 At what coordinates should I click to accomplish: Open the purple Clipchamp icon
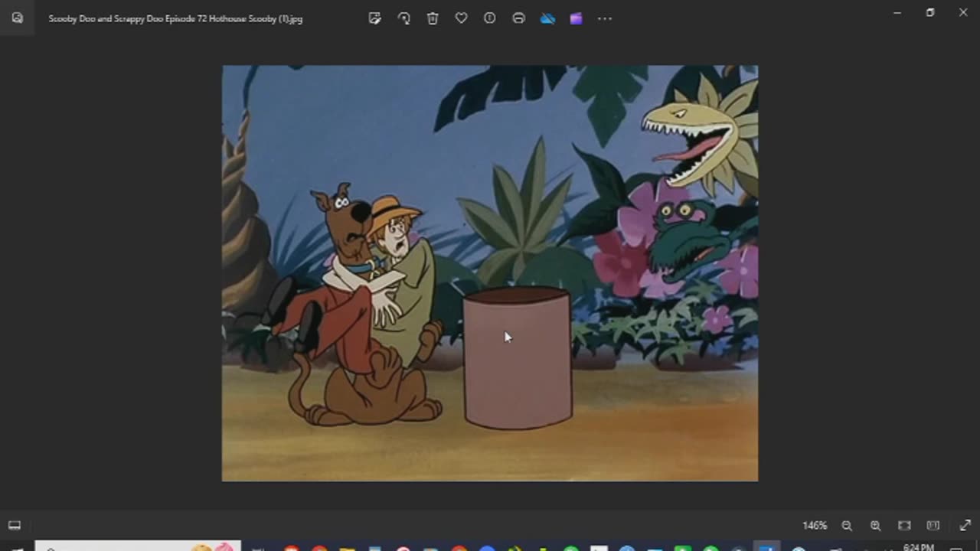(576, 18)
